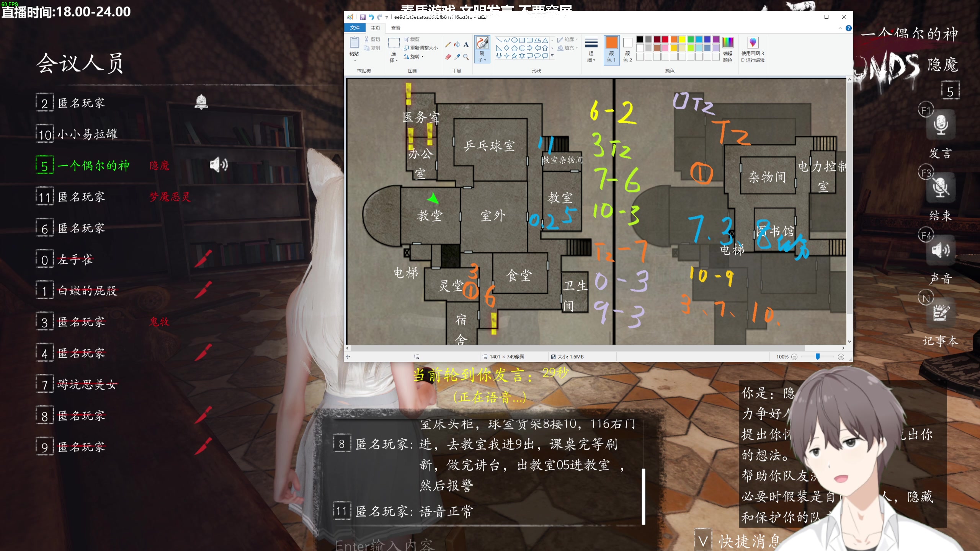Click the Paint zoom slider handle
This screenshot has height=551, width=980.
pyautogui.click(x=818, y=357)
